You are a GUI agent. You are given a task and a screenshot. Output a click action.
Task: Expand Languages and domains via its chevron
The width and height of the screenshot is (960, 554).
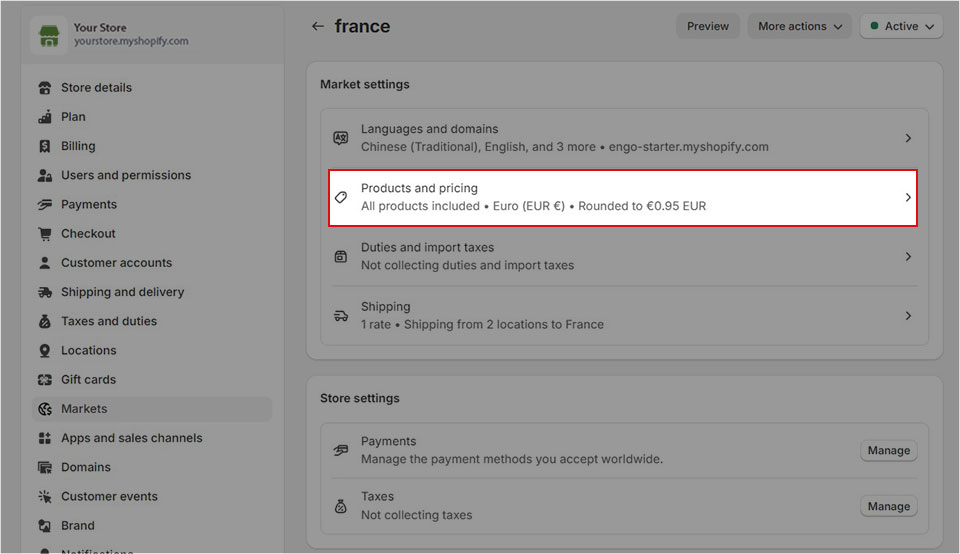908,138
